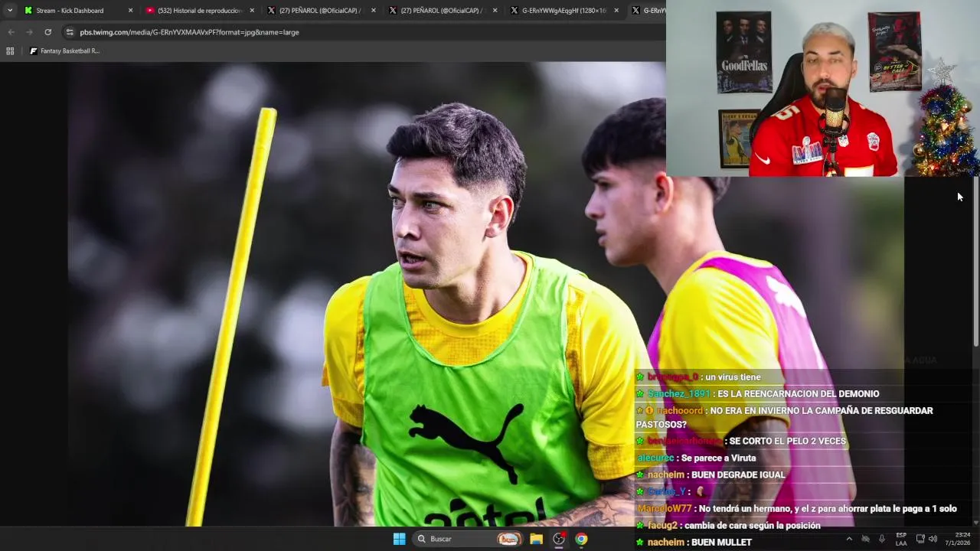Open Windows Start menu
Viewport: 980px width, 551px height.
(399, 539)
